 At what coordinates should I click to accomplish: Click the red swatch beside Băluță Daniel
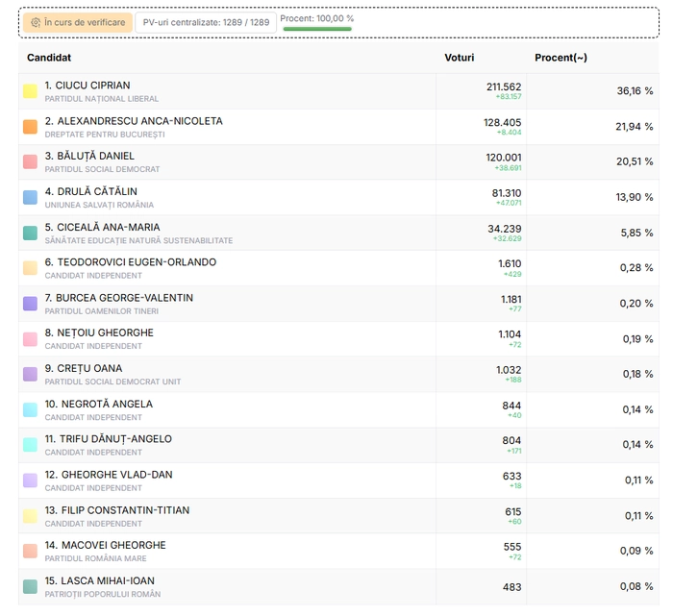click(30, 161)
